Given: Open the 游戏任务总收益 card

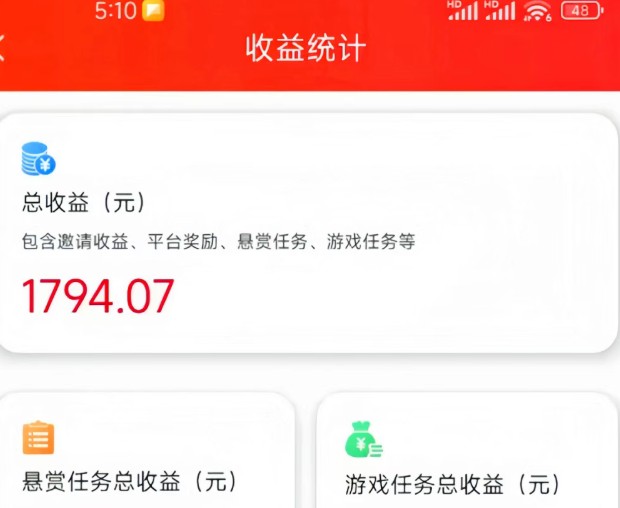Looking at the screenshot, I should coord(468,450).
